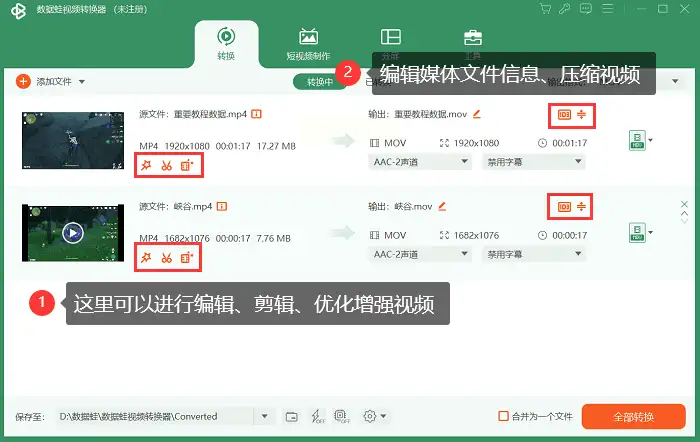Open the split-screen 分屏 tab
The image size is (700, 442).
click(391, 44)
